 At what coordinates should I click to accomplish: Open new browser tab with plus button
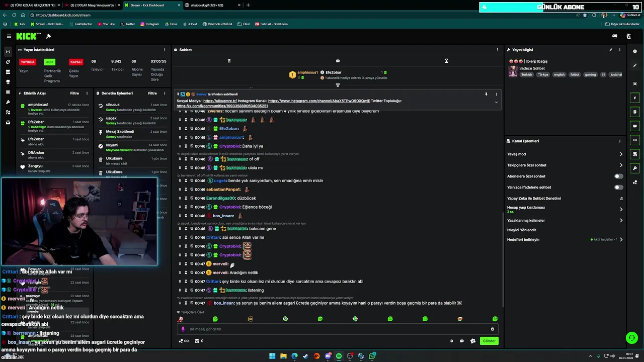coord(248,5)
